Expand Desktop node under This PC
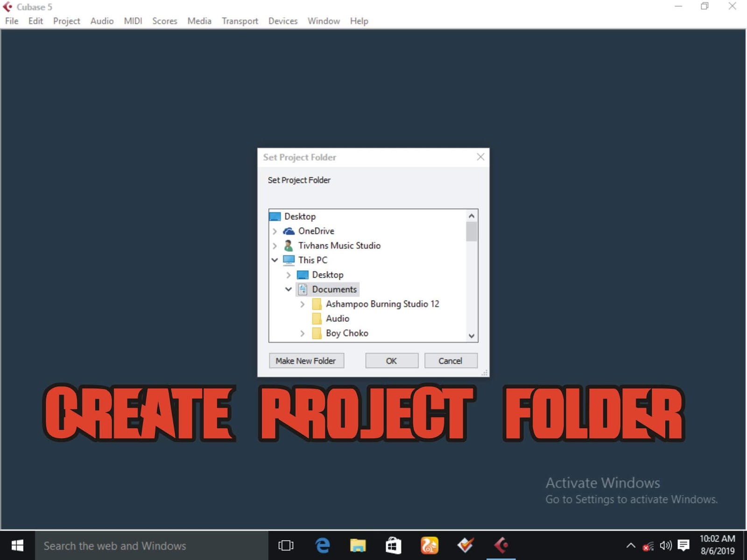The height and width of the screenshot is (560, 747). coord(289,275)
